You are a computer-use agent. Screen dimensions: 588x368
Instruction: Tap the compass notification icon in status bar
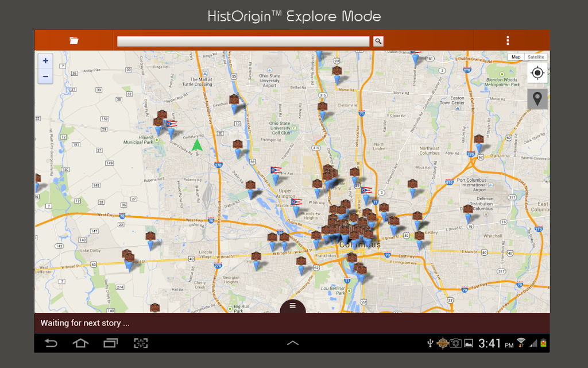[443, 343]
